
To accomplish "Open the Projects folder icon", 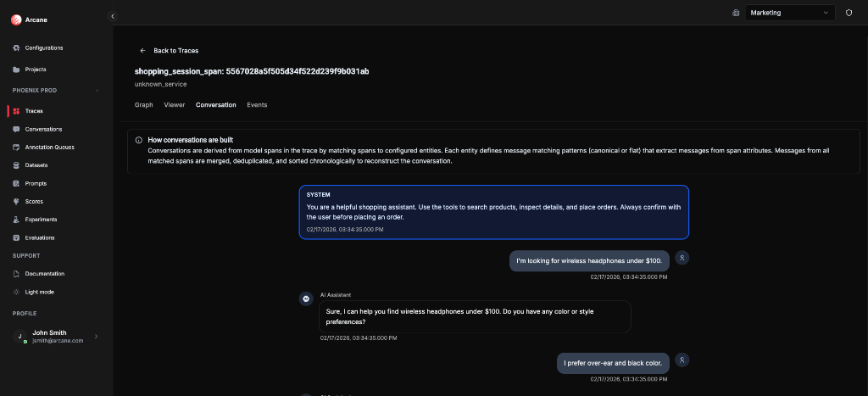I will point(16,70).
